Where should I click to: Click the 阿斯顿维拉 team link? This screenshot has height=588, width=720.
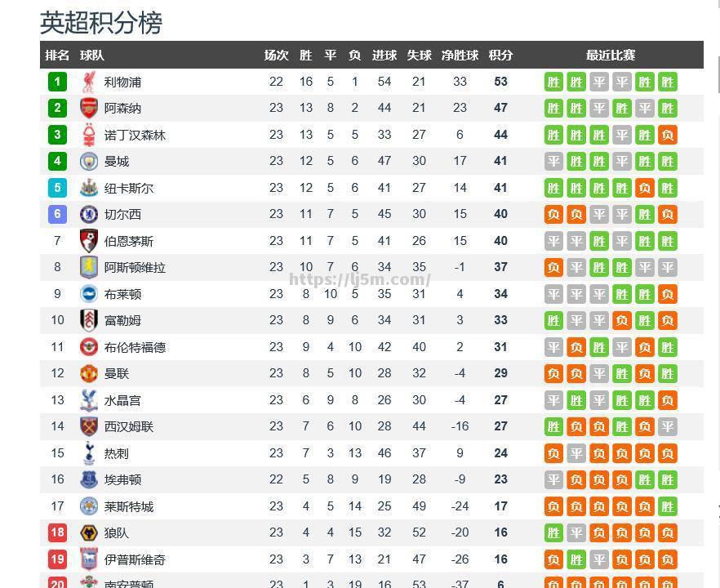click(135, 267)
